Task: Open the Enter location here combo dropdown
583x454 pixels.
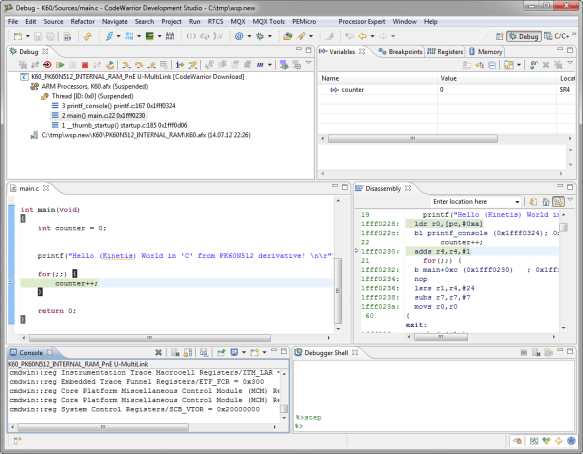Action: click(517, 202)
